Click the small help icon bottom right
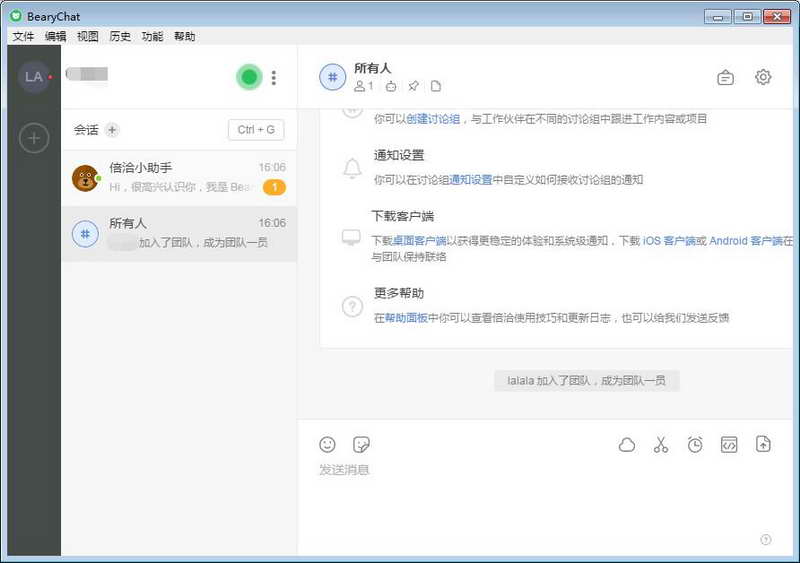 pos(765,540)
